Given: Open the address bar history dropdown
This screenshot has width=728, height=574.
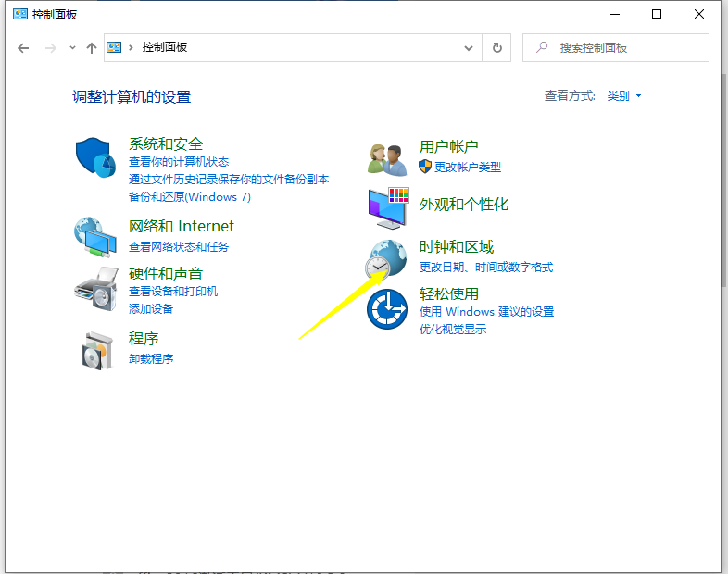Looking at the screenshot, I should tap(469, 47).
